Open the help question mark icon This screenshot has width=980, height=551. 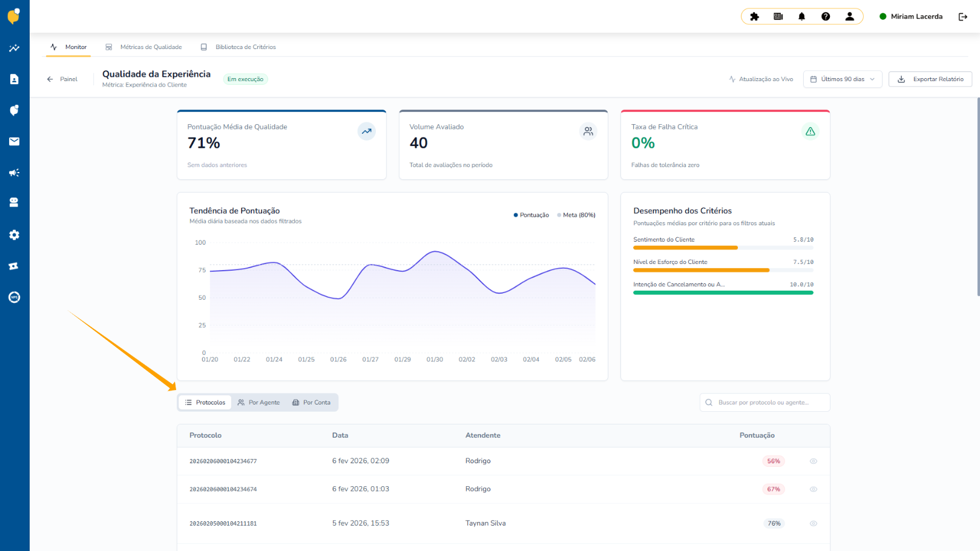826,16
